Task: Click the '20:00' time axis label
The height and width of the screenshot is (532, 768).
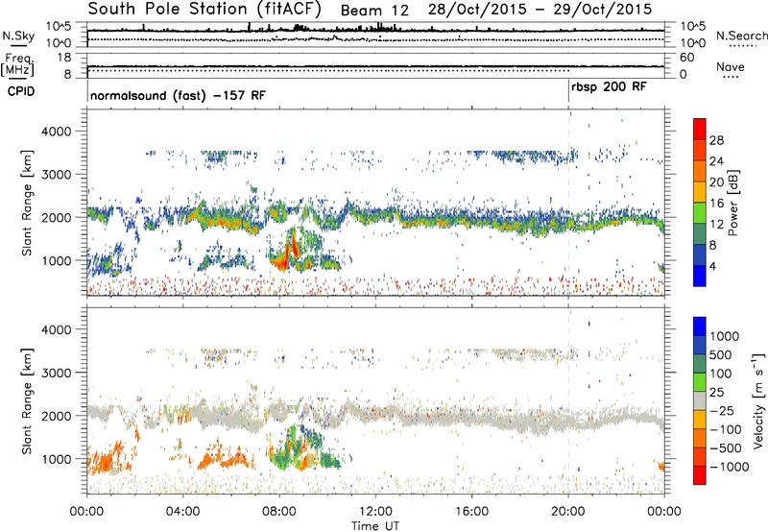Action: [568, 511]
